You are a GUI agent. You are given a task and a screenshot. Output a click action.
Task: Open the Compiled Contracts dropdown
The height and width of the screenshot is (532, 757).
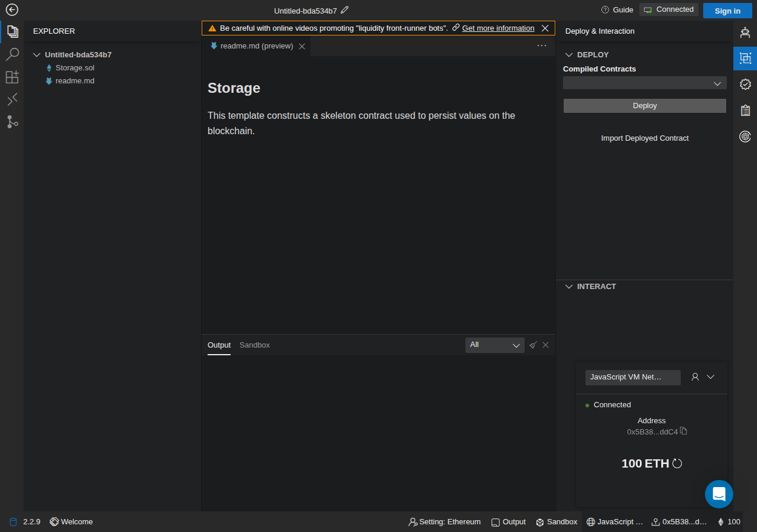coord(645,83)
